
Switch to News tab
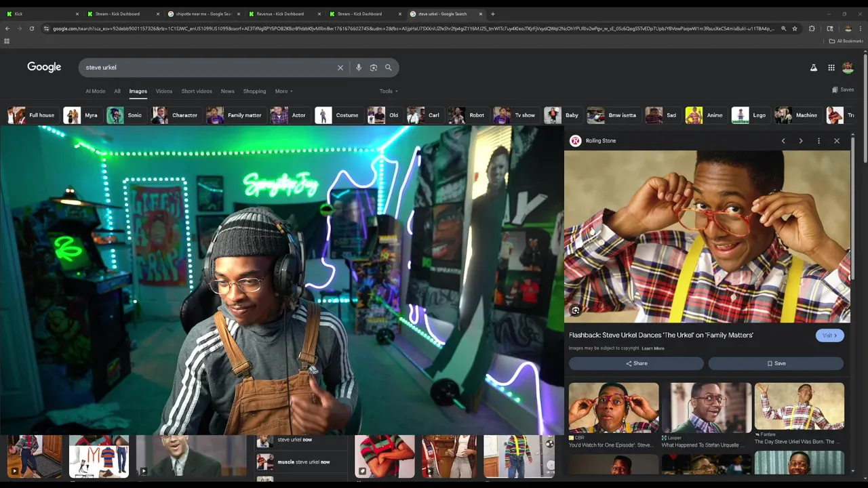228,91
